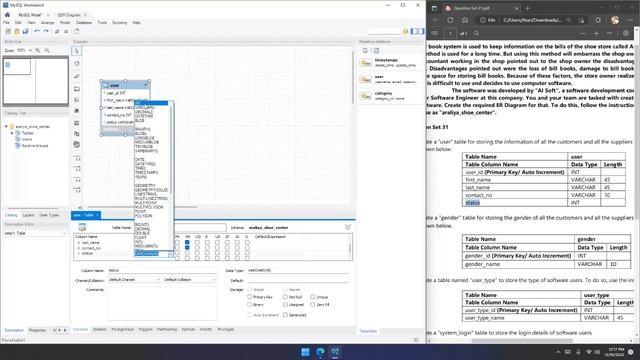Click the Column Name input field
The height and width of the screenshot is (360, 640).
click(x=162, y=271)
